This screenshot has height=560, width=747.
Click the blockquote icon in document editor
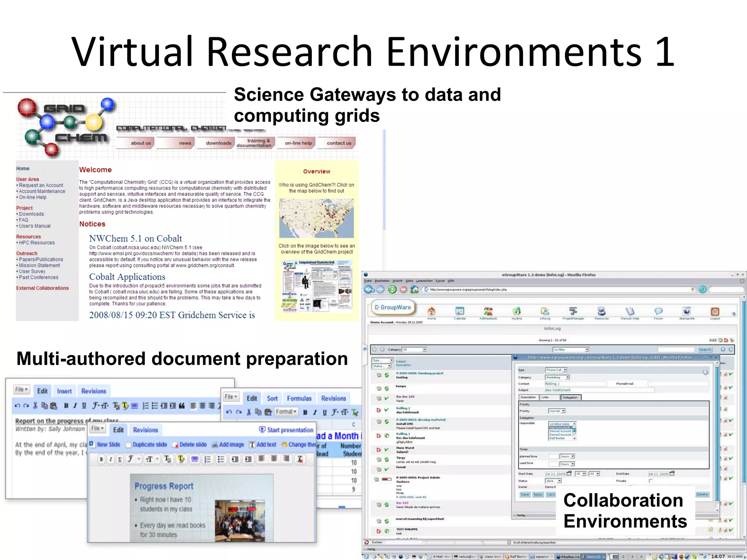pyautogui.click(x=182, y=405)
